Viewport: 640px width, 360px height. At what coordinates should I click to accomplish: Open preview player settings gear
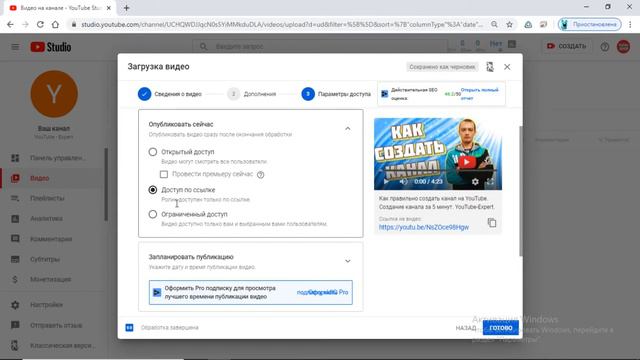[x=475, y=182]
